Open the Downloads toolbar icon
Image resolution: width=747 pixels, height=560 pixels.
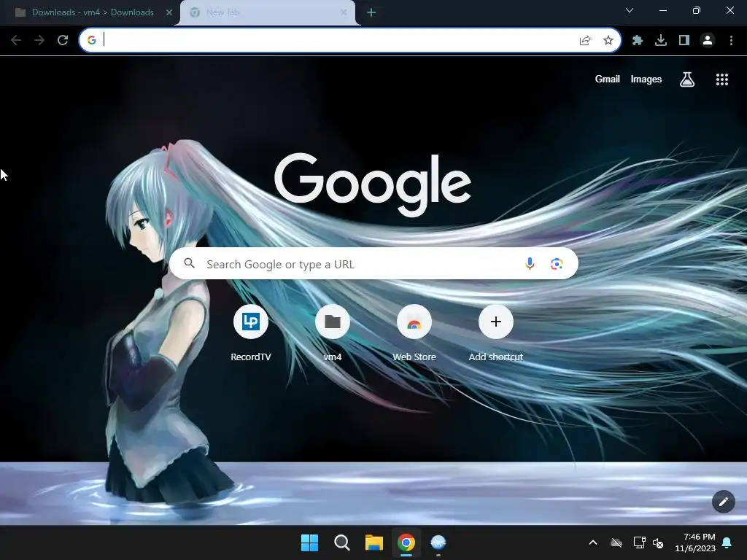tap(661, 41)
